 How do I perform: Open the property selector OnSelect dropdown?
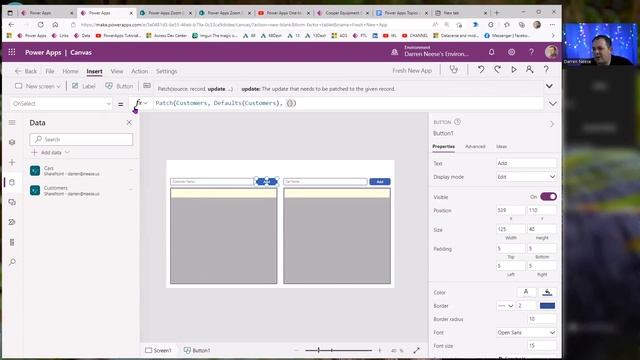[x=61, y=104]
